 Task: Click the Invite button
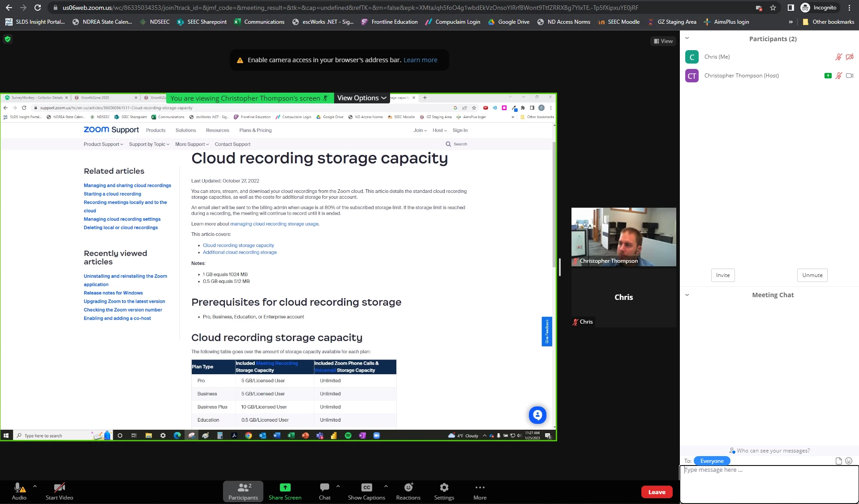722,275
